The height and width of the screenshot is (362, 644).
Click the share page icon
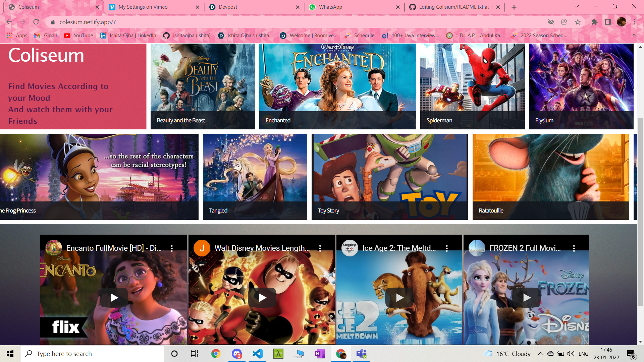pyautogui.click(x=564, y=22)
